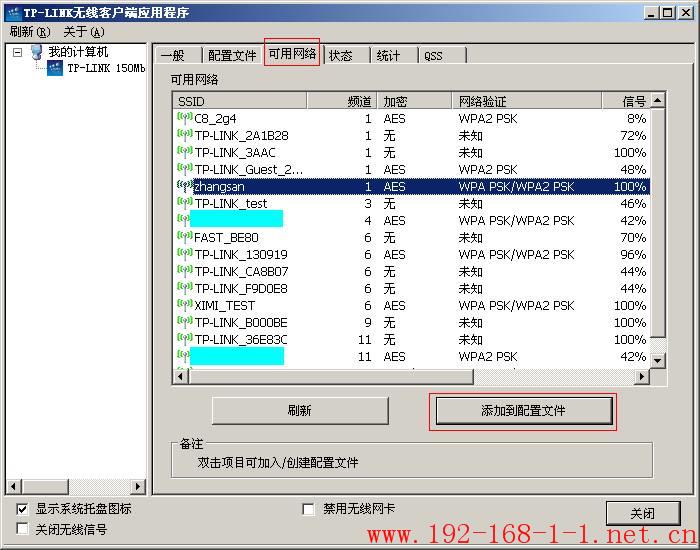Click the 刷新 button below the network list
Screen dimensions: 700x550
point(300,411)
